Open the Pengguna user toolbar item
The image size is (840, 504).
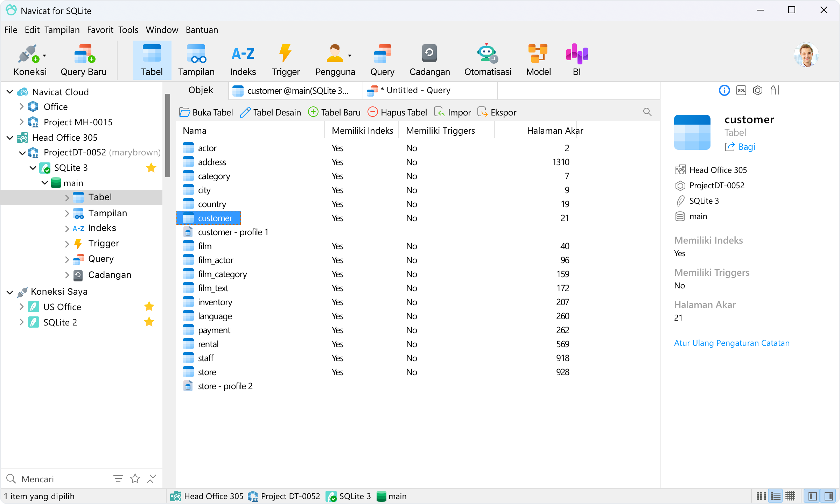(335, 60)
